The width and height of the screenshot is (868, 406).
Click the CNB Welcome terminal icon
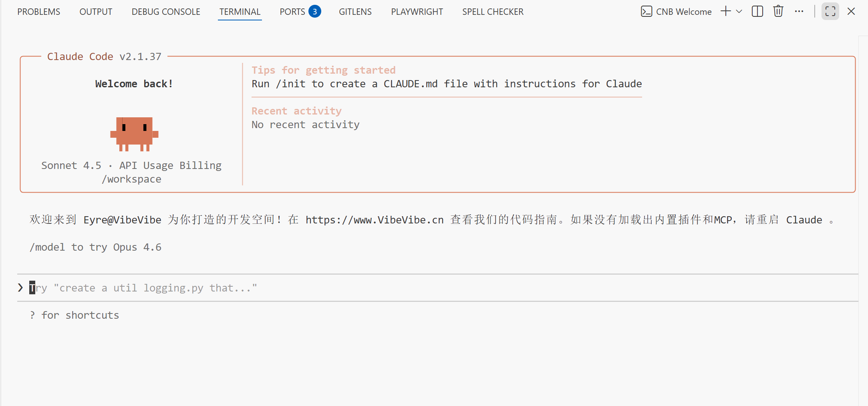click(x=646, y=11)
